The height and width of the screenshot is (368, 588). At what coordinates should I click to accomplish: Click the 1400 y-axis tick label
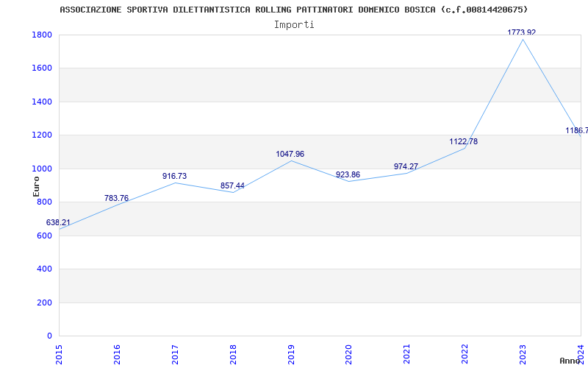click(x=42, y=102)
